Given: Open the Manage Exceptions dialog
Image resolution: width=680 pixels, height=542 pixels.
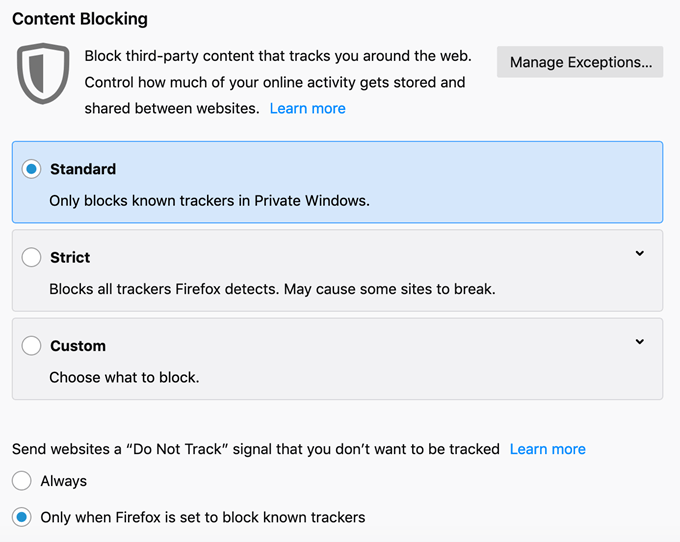Looking at the screenshot, I should pos(580,62).
